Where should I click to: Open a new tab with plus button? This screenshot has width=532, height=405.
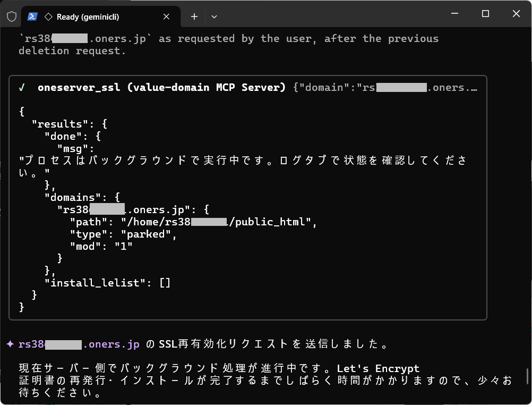point(194,16)
